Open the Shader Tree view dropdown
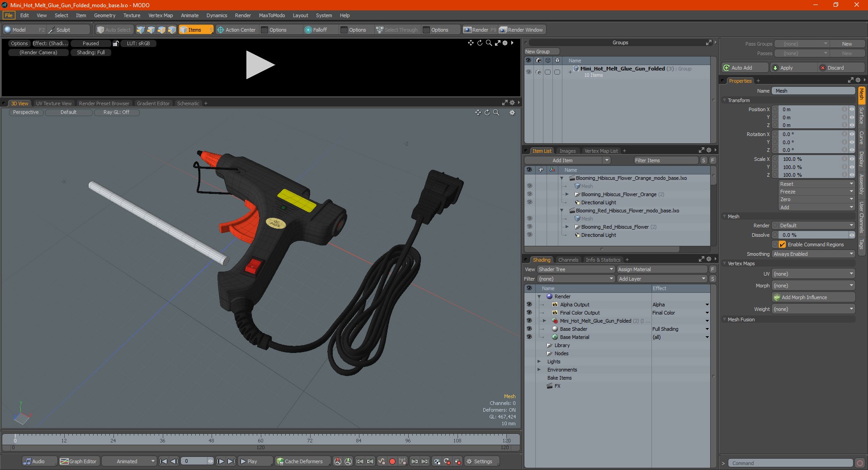 coord(576,269)
